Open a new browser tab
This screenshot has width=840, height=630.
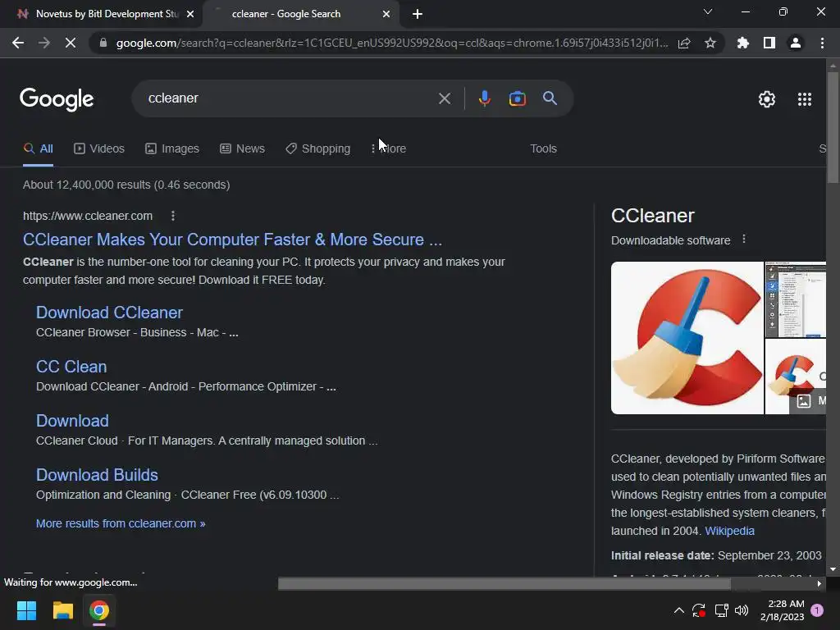pyautogui.click(x=418, y=14)
